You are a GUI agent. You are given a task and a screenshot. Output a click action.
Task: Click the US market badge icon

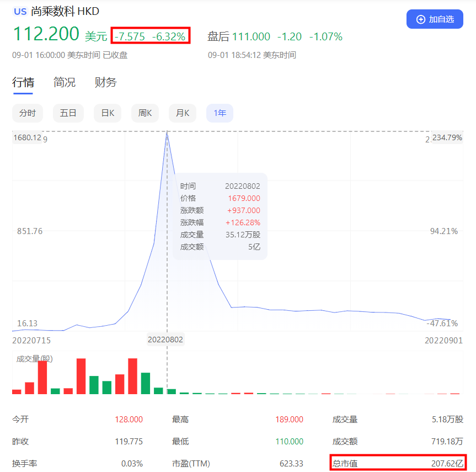pos(20,12)
